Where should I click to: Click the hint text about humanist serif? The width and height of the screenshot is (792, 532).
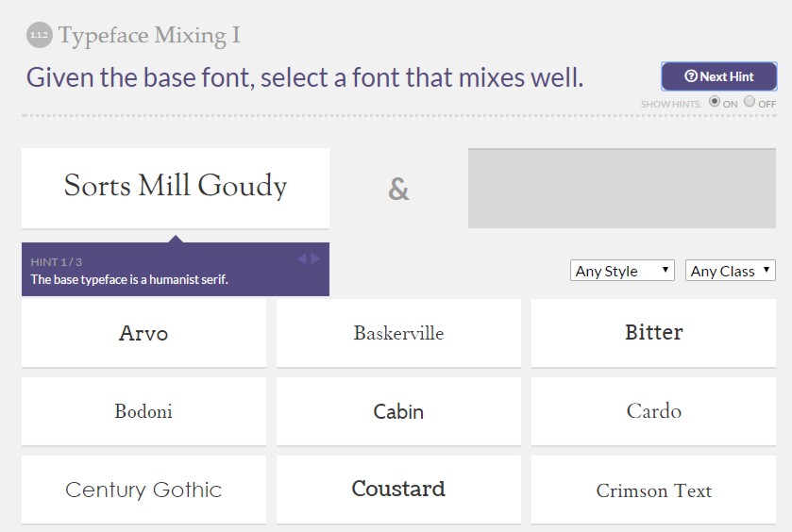(129, 279)
